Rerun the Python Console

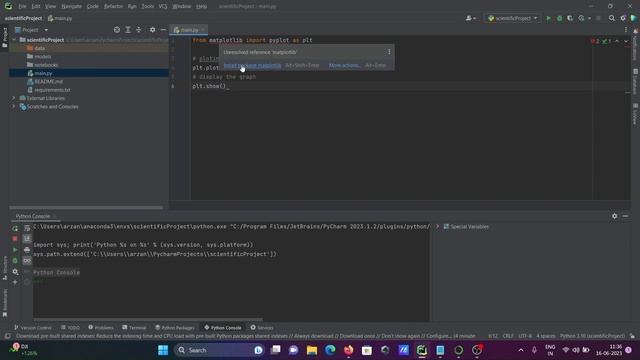click(x=15, y=229)
